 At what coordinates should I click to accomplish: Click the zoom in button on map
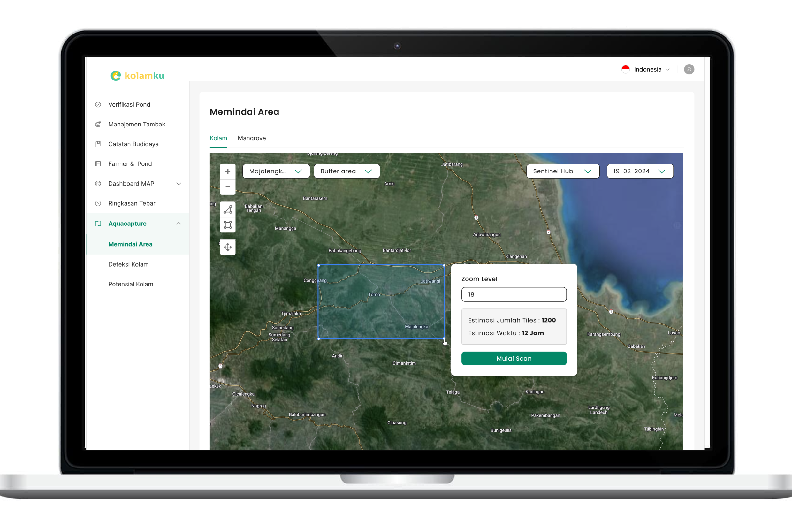[228, 172]
